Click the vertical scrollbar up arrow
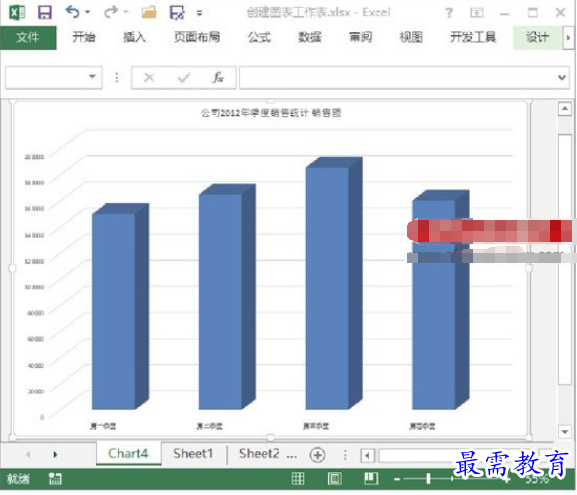Screen dimensions: 577x495 [564, 109]
